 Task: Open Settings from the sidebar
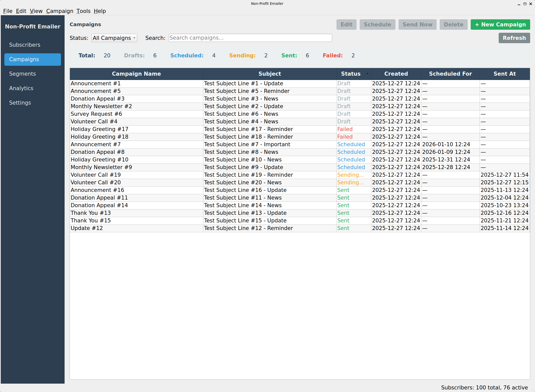coord(20,103)
